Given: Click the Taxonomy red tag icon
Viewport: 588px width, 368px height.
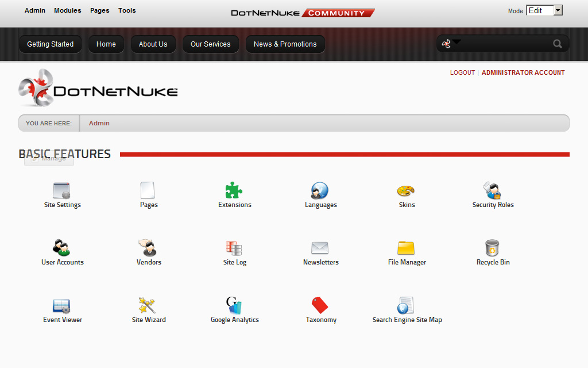Looking at the screenshot, I should tap(320, 306).
